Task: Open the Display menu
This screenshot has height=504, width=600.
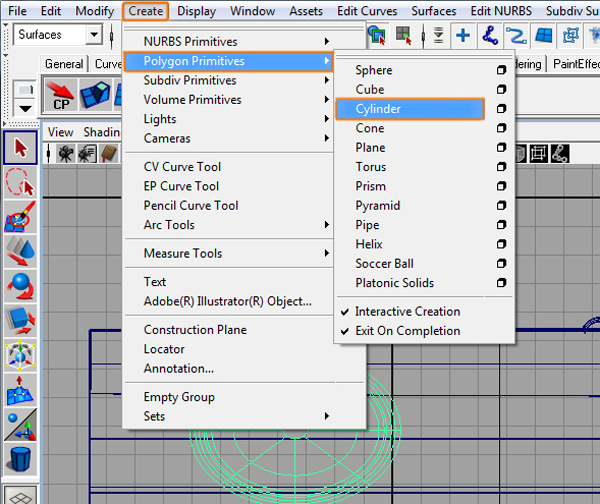Action: 196,11
